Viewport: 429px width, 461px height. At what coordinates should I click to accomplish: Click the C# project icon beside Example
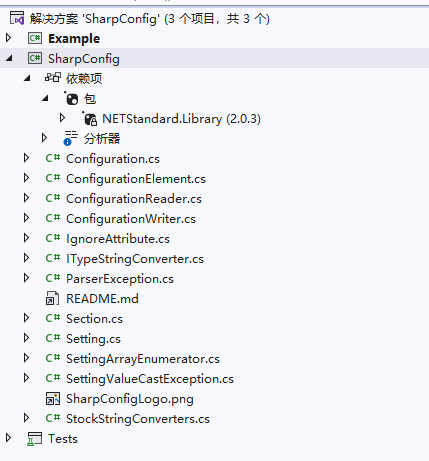[35, 38]
